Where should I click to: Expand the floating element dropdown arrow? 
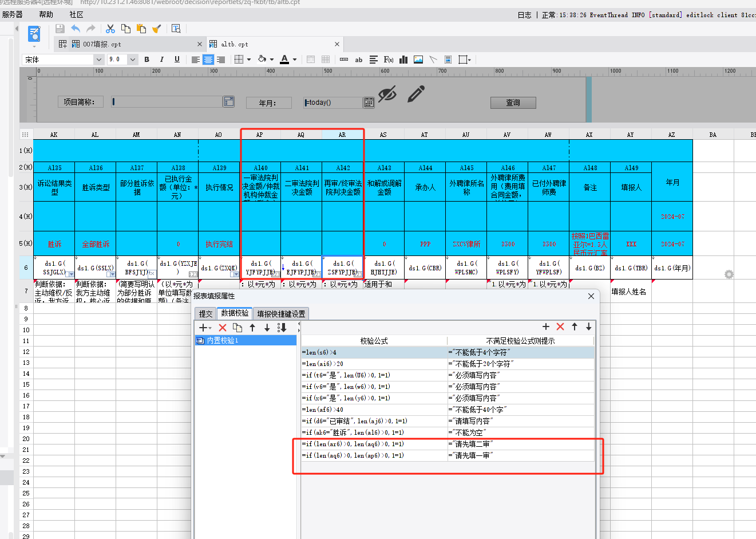click(x=470, y=60)
